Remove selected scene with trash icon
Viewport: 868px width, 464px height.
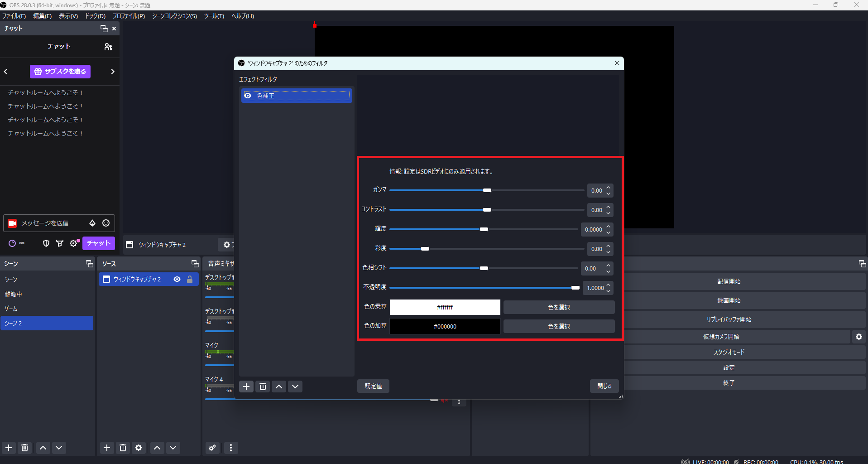[25, 448]
